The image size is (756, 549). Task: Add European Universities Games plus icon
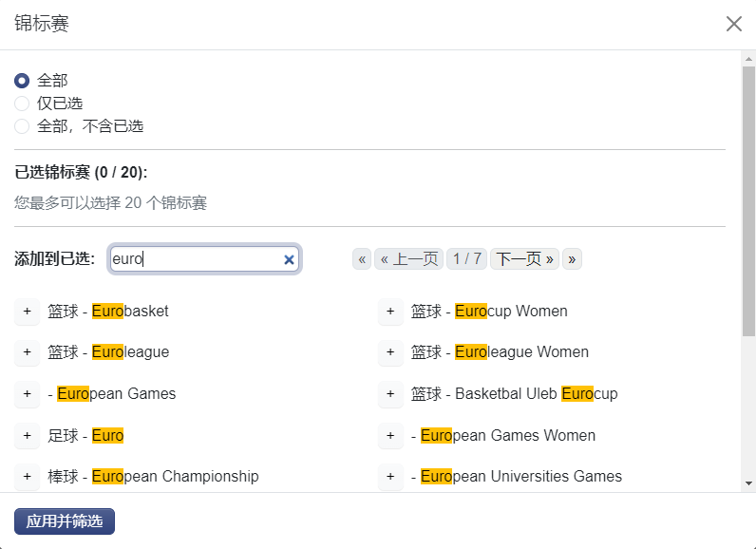390,477
